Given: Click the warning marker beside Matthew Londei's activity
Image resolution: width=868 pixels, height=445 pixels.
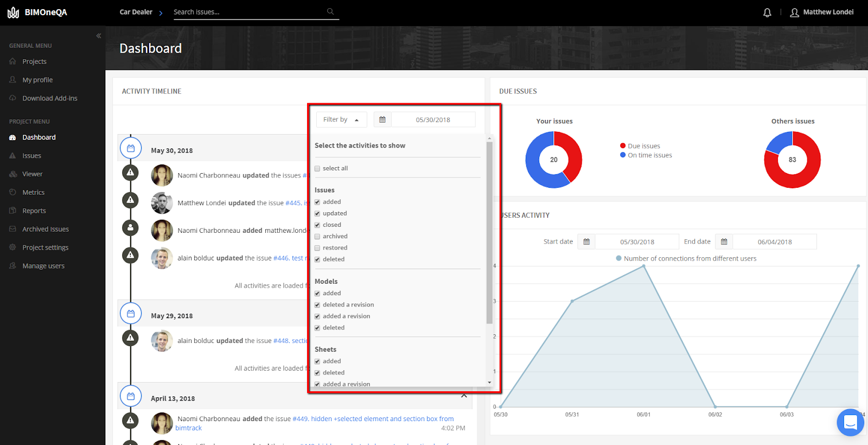Looking at the screenshot, I should pyautogui.click(x=130, y=200).
